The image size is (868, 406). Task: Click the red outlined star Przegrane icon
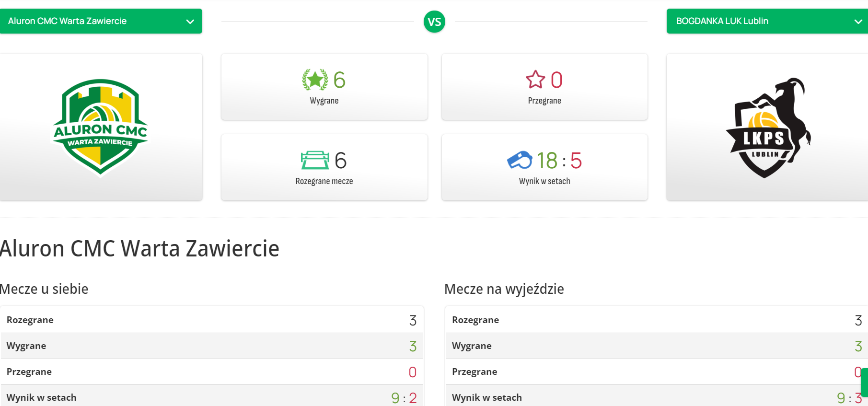tap(535, 80)
